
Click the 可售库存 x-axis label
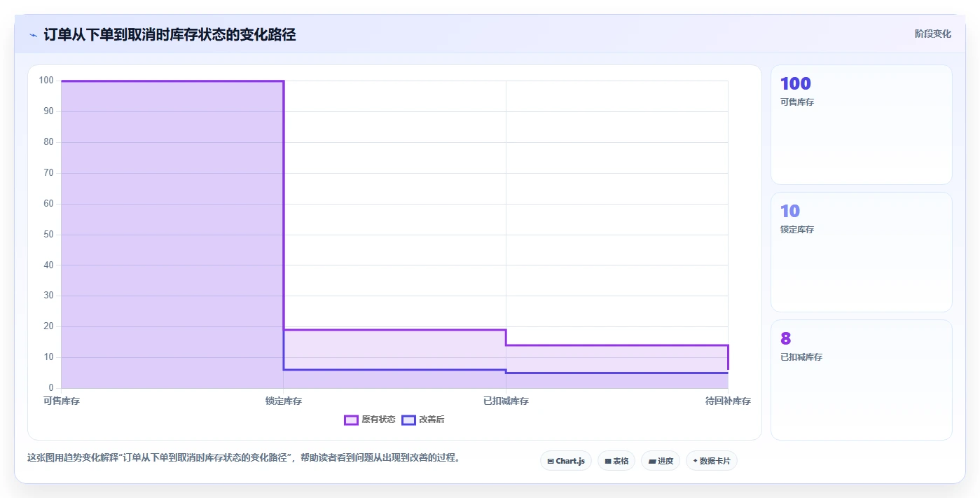point(62,401)
